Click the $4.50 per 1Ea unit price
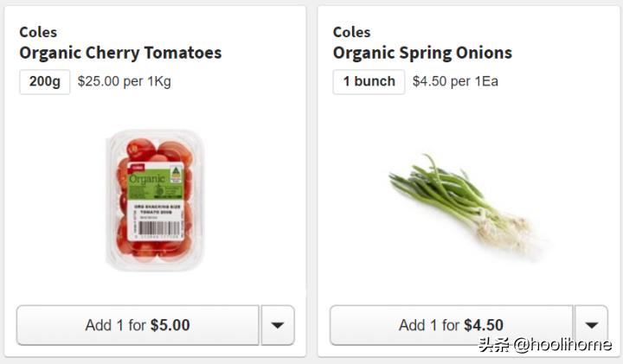Screen dimensions: 623x364 455,81
